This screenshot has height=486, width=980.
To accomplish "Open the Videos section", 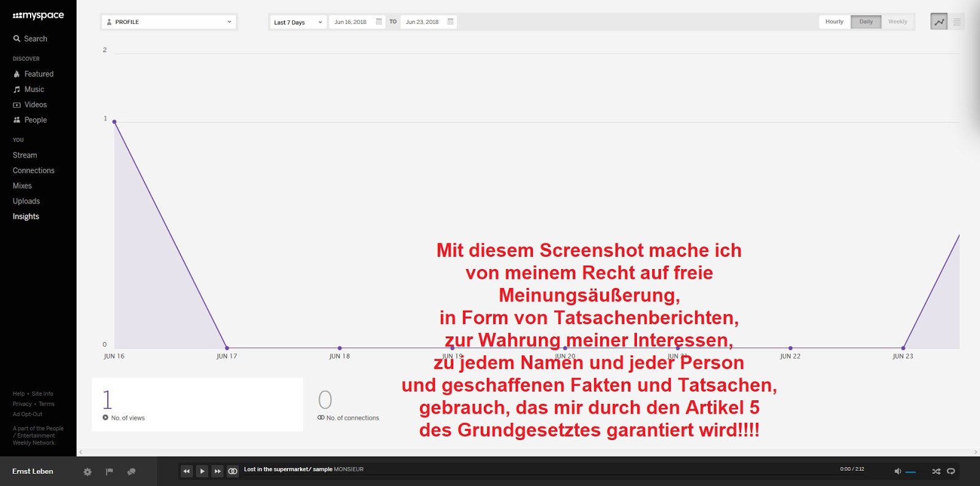I will pyautogui.click(x=36, y=105).
